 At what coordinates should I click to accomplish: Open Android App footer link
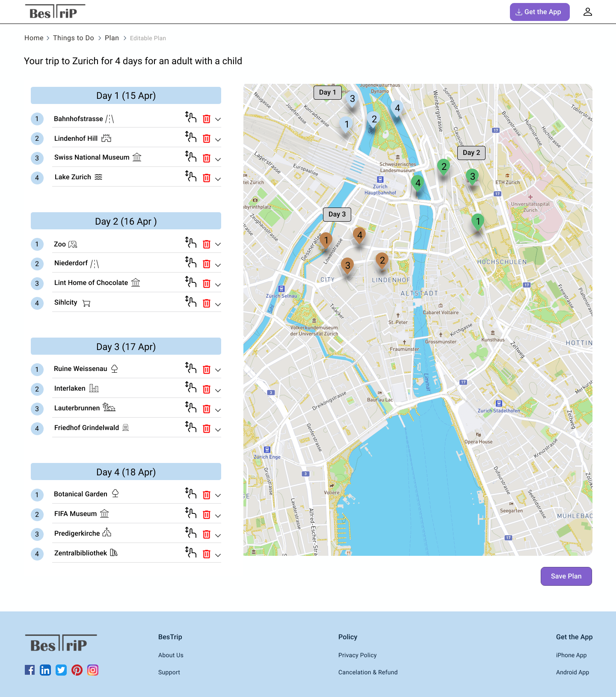click(572, 672)
